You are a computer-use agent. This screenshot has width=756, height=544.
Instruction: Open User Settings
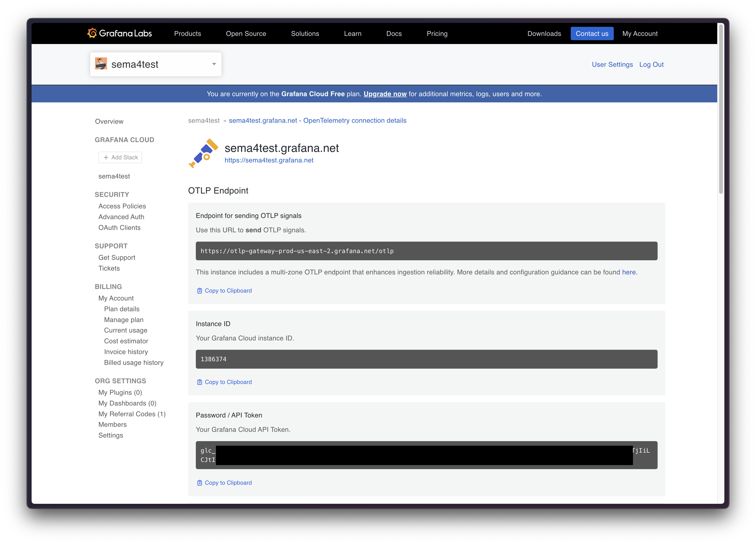612,64
